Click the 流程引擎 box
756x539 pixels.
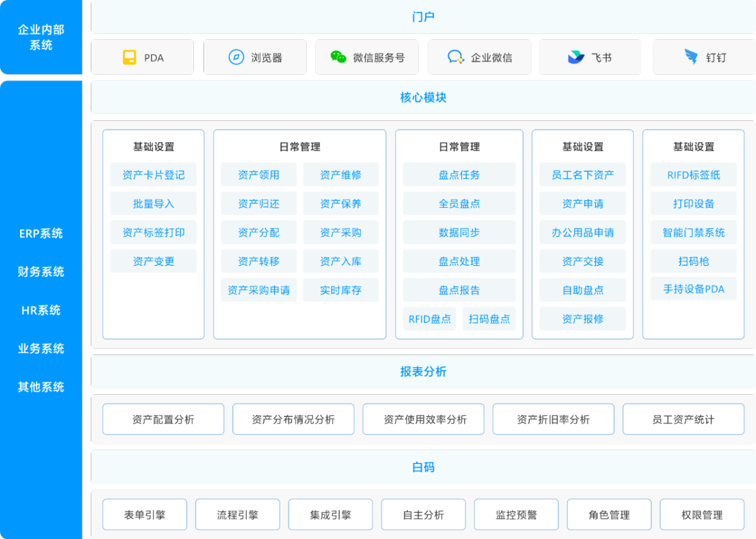point(238,514)
